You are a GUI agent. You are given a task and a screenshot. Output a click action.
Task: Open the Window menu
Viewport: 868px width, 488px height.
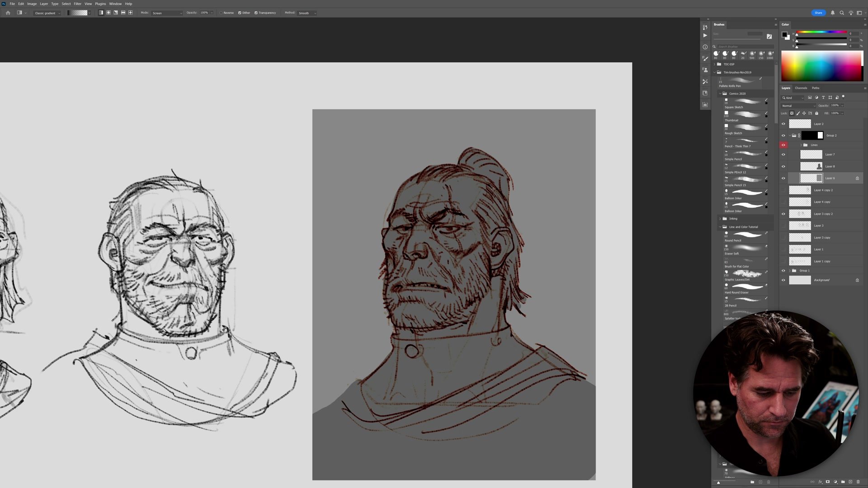tap(115, 4)
